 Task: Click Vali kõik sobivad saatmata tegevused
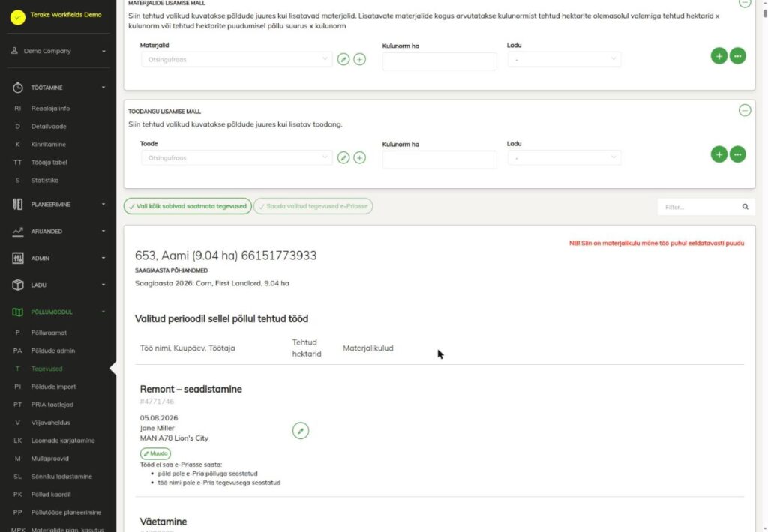point(187,206)
